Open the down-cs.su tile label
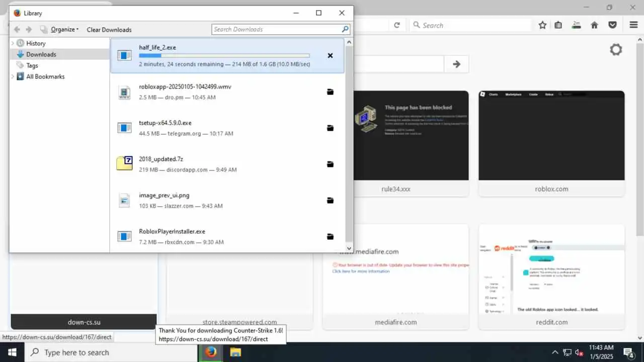This screenshot has height=362, width=644. coord(84,322)
